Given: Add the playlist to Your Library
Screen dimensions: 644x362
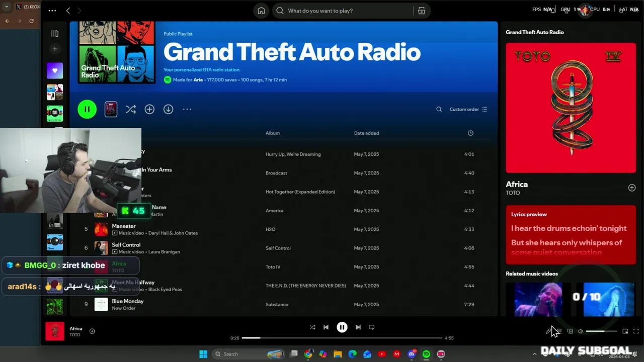Looking at the screenshot, I should pyautogui.click(x=149, y=109).
